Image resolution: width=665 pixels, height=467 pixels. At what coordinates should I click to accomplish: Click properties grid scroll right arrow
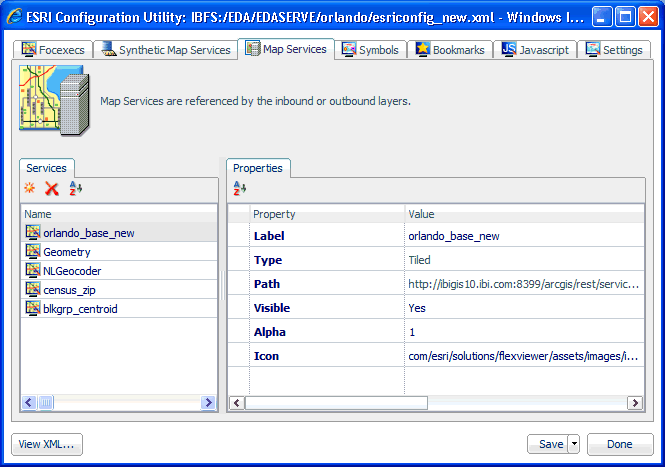(x=635, y=403)
